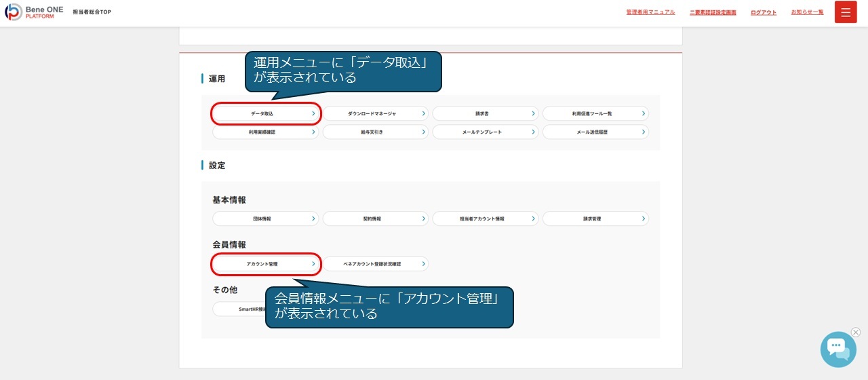Open ダウンロードマネージャ
This screenshot has width=868, height=380.
pos(375,113)
